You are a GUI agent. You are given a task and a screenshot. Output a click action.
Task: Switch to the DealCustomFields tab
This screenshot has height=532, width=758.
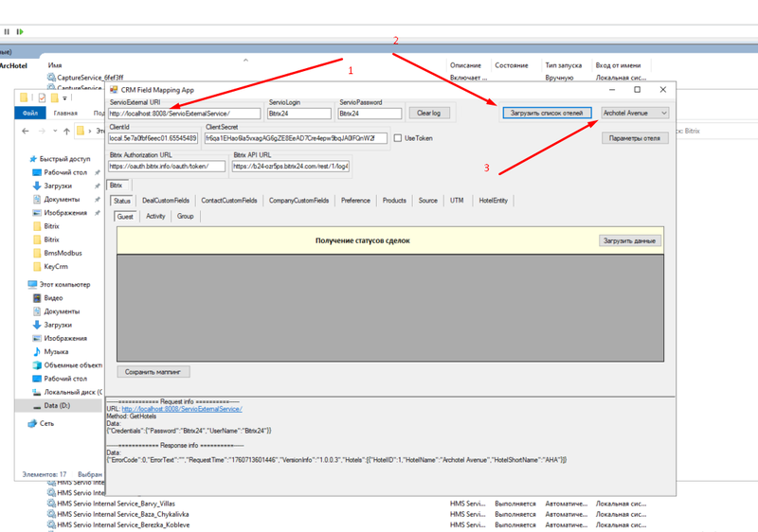point(166,201)
